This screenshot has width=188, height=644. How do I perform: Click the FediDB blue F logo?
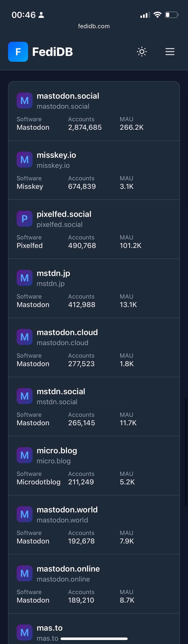coord(18,52)
